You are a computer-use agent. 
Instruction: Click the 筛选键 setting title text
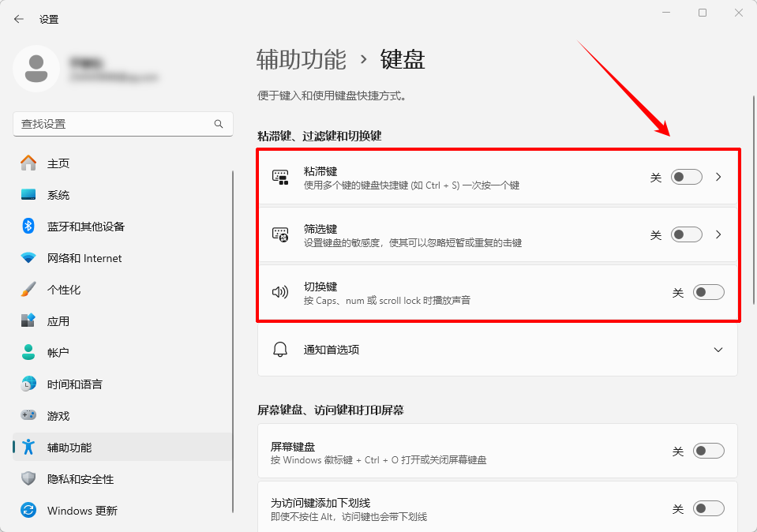[320, 229]
